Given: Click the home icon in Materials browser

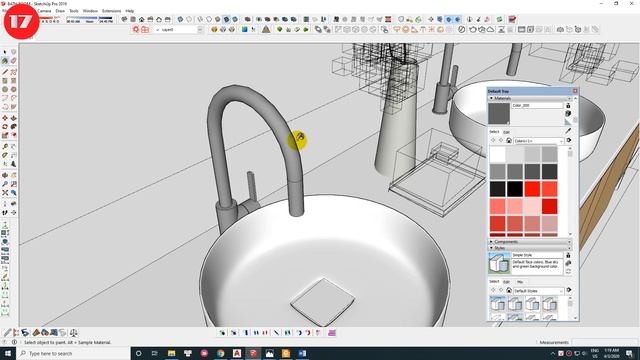Looking at the screenshot, I should pyautogui.click(x=509, y=140).
